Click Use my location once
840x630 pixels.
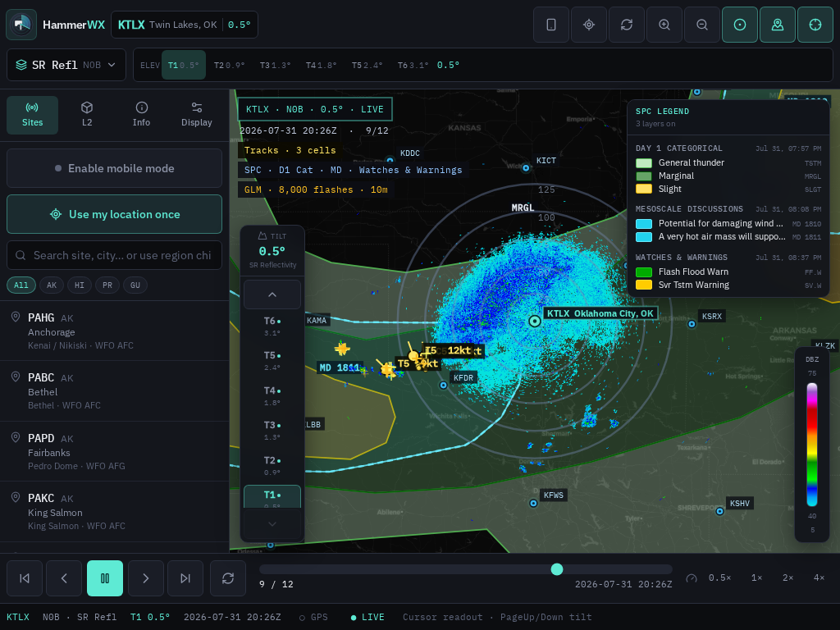[115, 214]
